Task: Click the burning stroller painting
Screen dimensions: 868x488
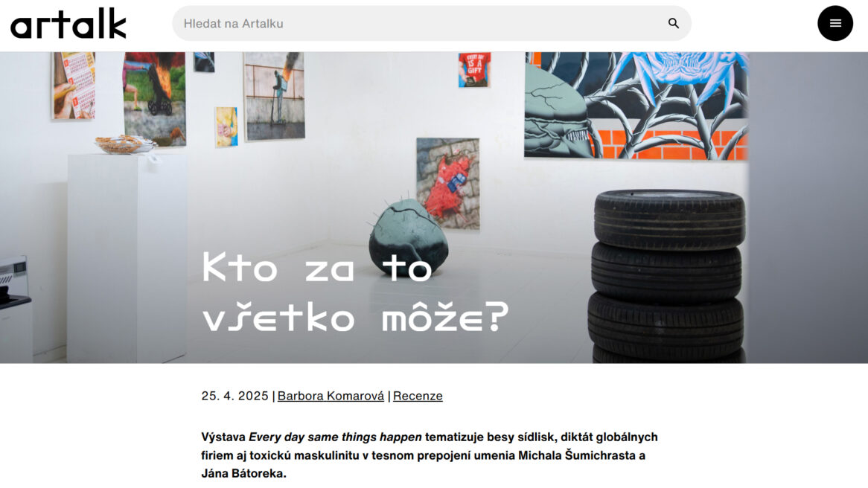Action: click(x=154, y=98)
